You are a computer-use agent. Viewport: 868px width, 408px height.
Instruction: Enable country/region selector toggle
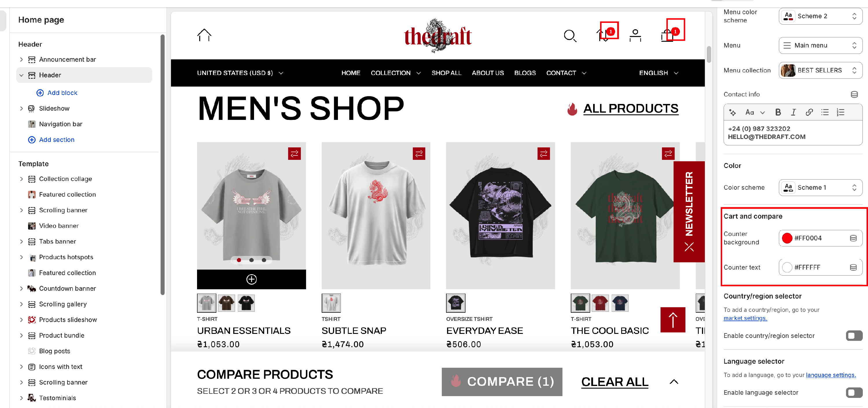[x=854, y=336]
